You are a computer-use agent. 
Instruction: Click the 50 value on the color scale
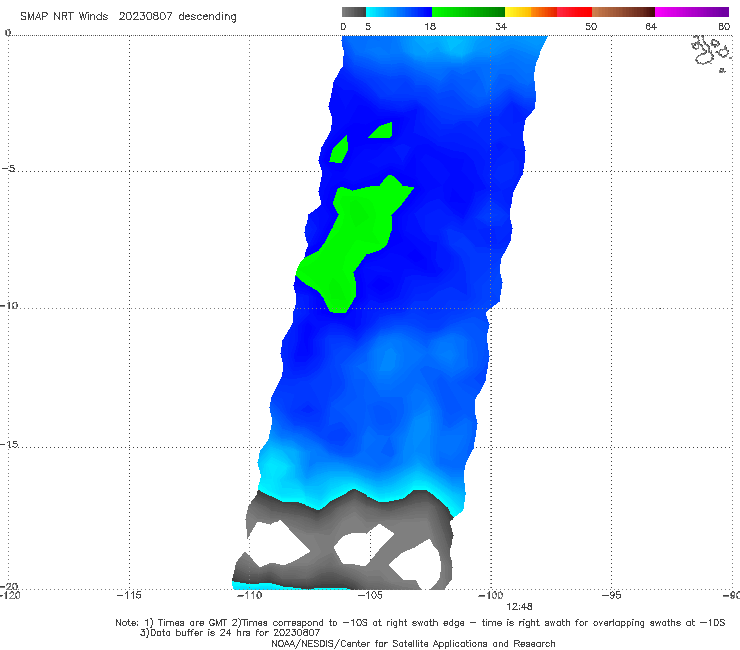(591, 27)
